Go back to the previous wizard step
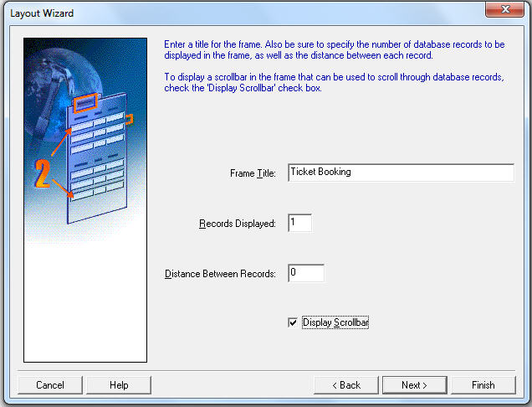Screen dimensions: 532x407 point(346,385)
